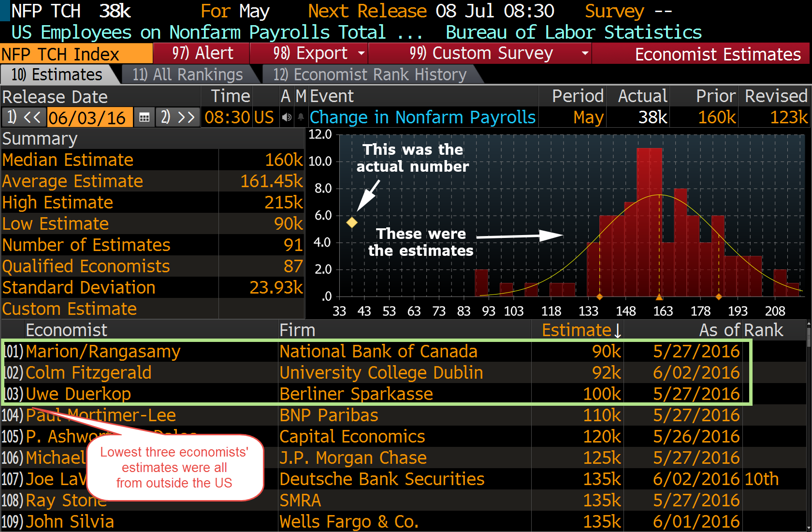The height and width of the screenshot is (532, 812).
Task: Click the speaker icon beside US
Action: [x=287, y=118]
